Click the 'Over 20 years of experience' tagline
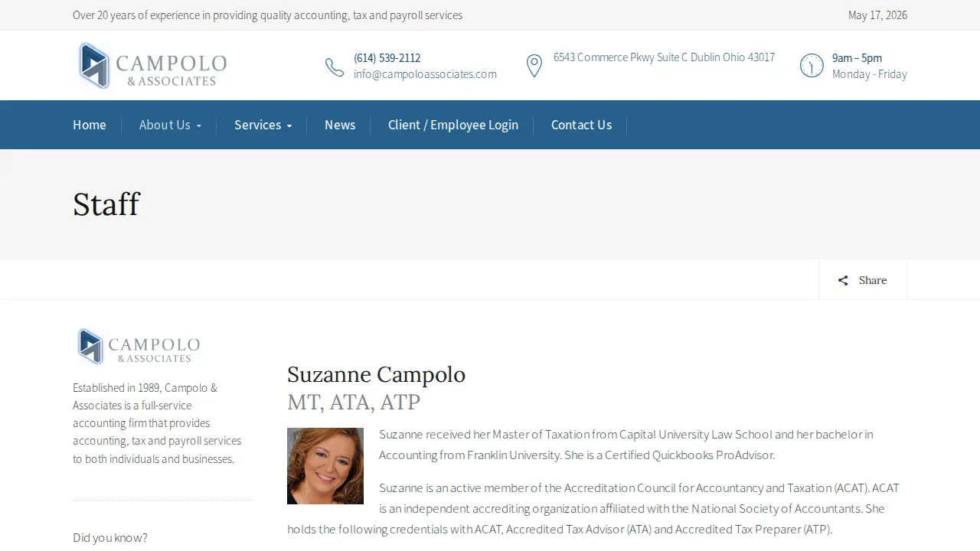This screenshot has width=980, height=551. tap(267, 15)
